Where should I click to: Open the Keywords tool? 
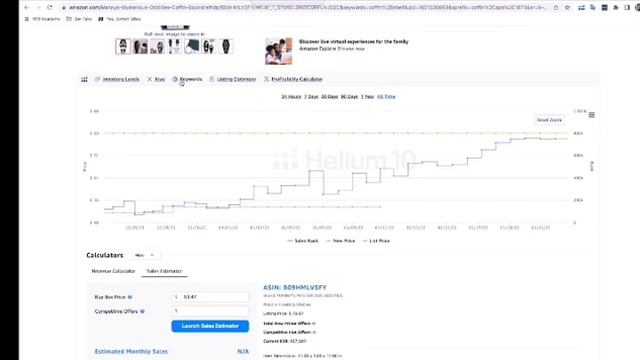(187, 79)
